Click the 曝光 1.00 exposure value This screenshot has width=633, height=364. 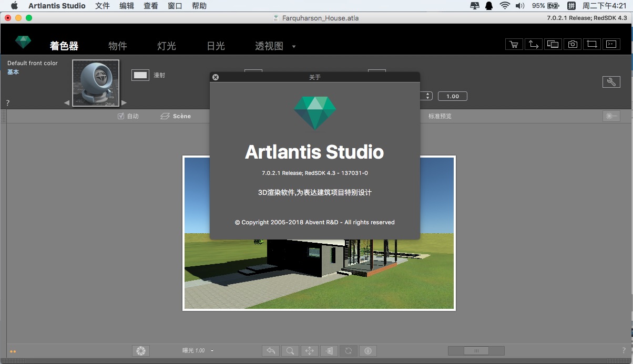[194, 350]
